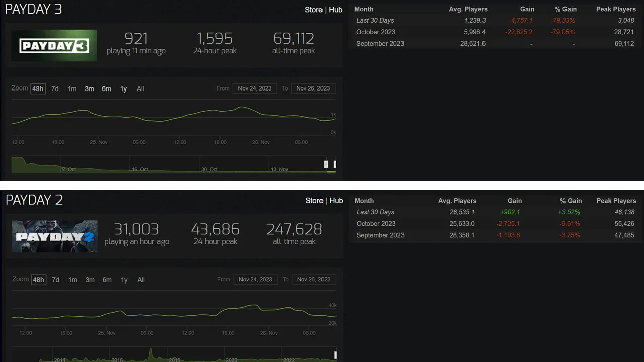Open the PAYDAY 3 Hub link
Image resolution: width=644 pixels, height=362 pixels.
336,10
